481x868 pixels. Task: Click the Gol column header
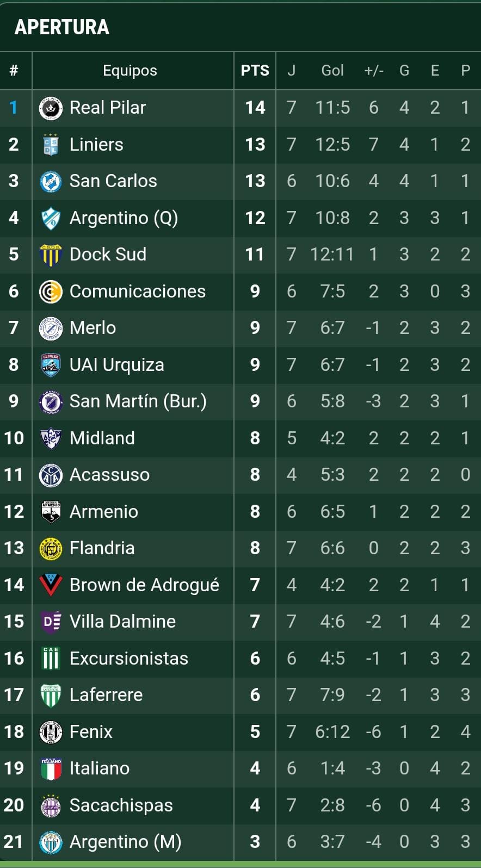332,71
